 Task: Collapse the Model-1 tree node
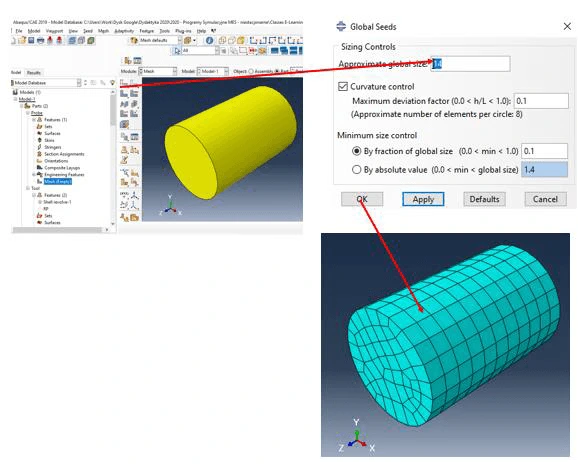point(15,99)
